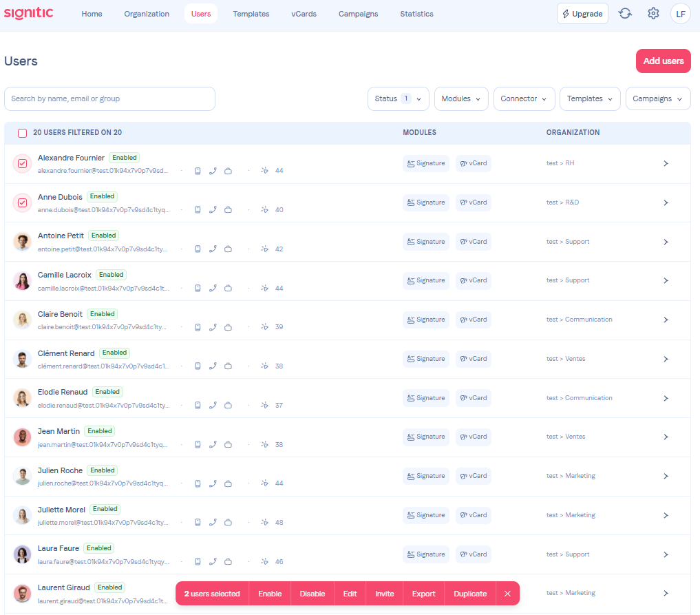This screenshot has width=700, height=615.
Task: Go to the Home tab
Action: [92, 14]
